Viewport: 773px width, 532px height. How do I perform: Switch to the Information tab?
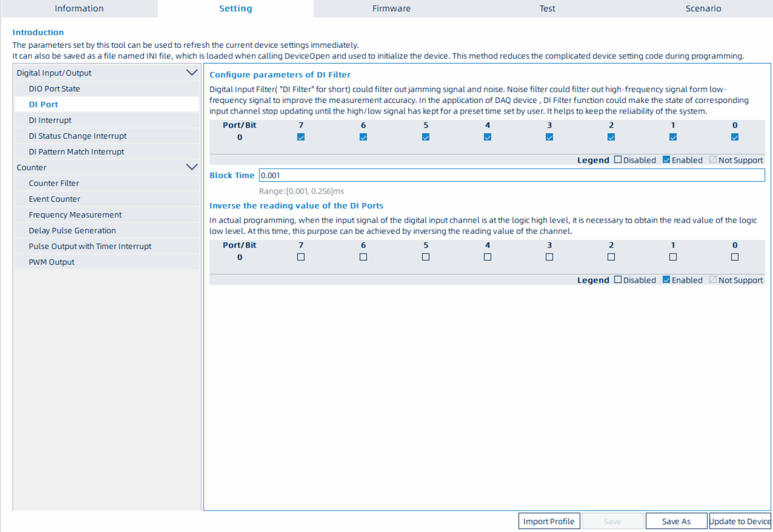click(x=79, y=8)
